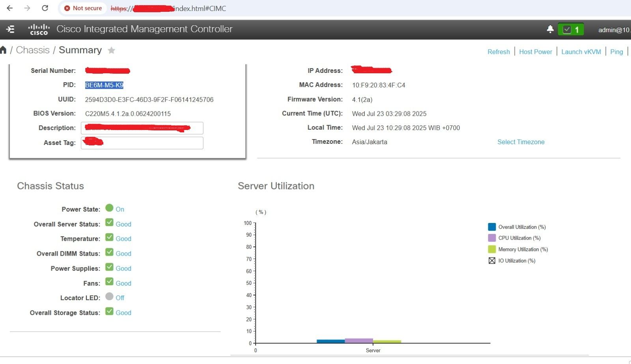Select Chassis in the breadcrumb
Screen dimensions: 631x364
click(x=33, y=50)
